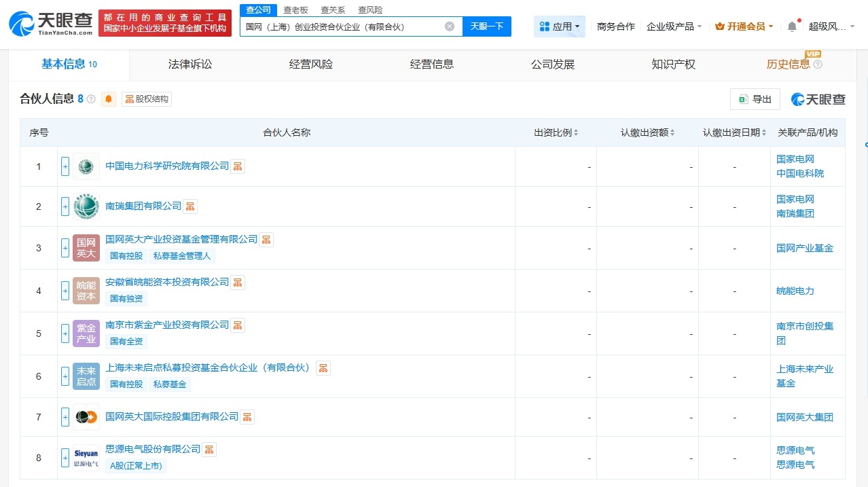The image size is (868, 487).
Task: Expand row 1 with the plus toggle
Action: [x=65, y=166]
